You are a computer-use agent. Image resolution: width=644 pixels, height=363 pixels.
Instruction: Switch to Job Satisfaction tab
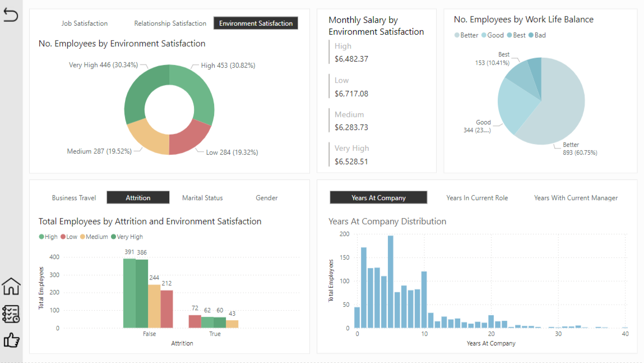click(x=84, y=24)
